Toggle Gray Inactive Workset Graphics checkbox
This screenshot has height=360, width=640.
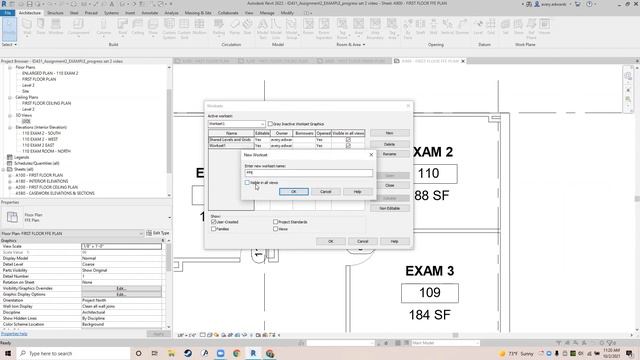(270, 124)
